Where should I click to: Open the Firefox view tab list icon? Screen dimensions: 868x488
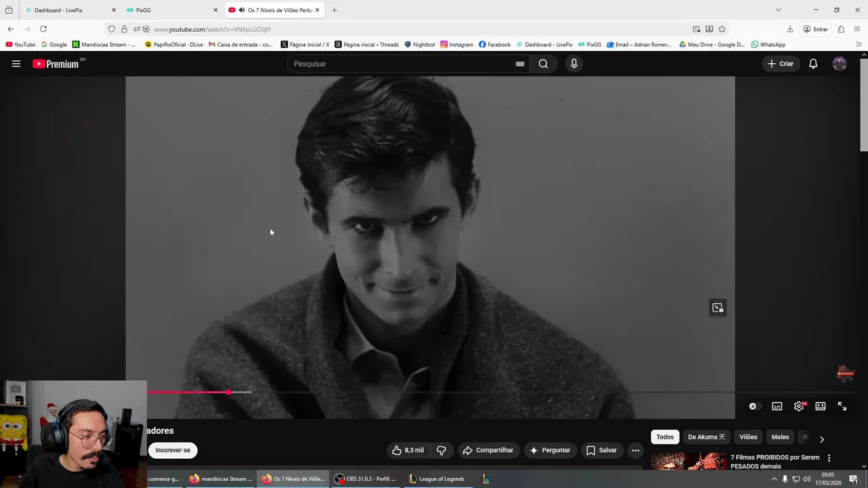tap(9, 10)
